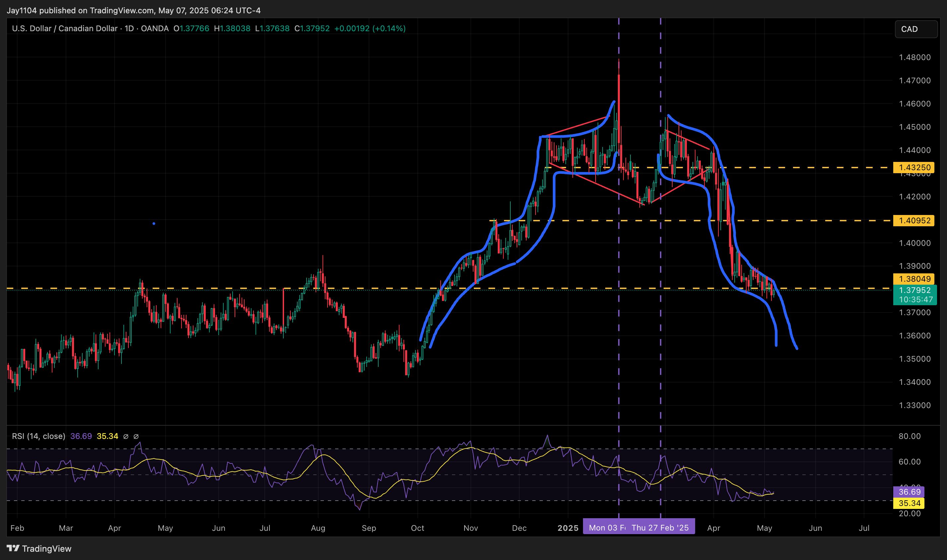Click the 1.36000 price axis label
Viewport: 947px width, 560px height.
point(914,335)
